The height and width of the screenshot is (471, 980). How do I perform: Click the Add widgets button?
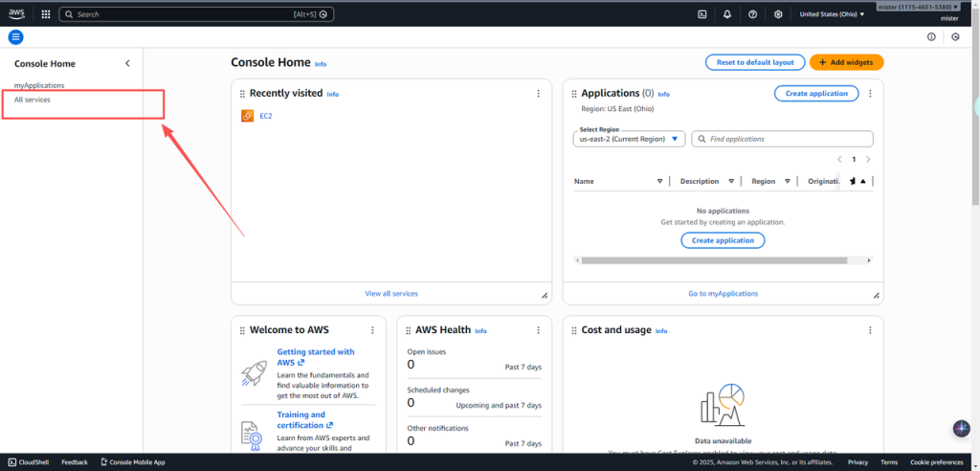click(846, 62)
